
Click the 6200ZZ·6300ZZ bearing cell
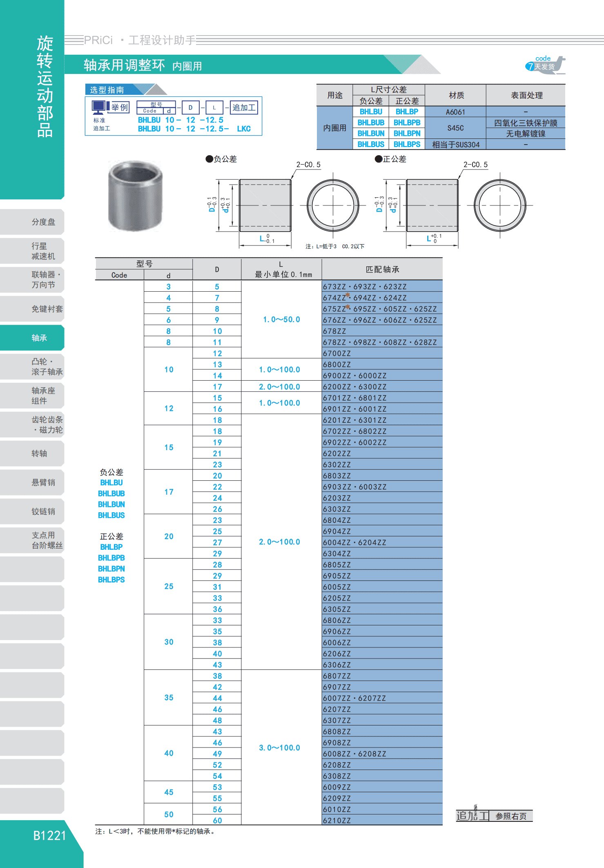(x=382, y=386)
